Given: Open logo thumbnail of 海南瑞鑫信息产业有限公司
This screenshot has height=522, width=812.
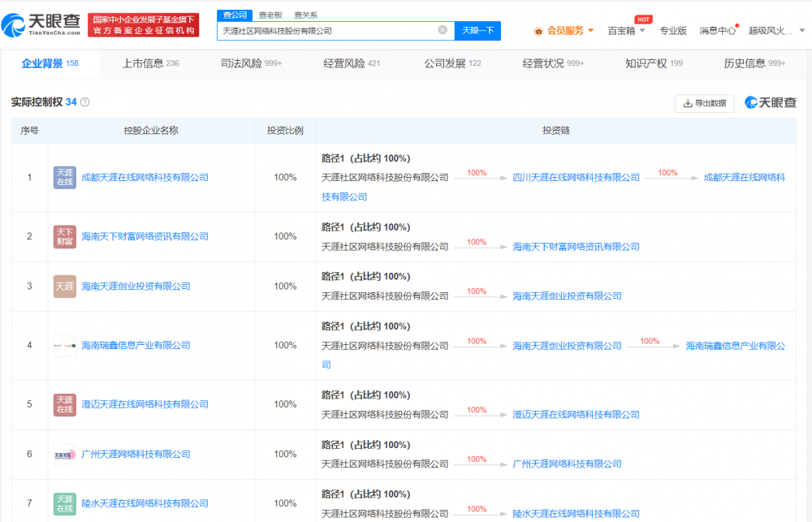Looking at the screenshot, I should click(65, 345).
